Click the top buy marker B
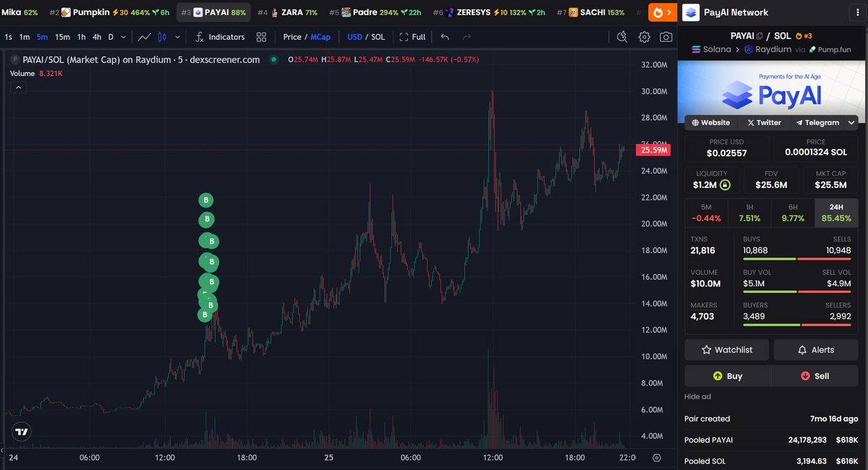The image size is (868, 470). 206,200
